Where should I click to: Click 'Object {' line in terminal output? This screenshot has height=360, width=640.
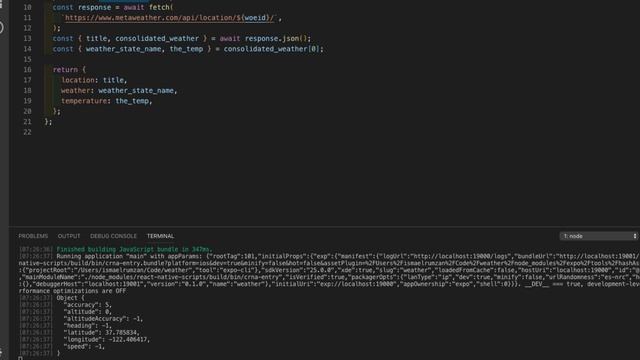coord(70,298)
